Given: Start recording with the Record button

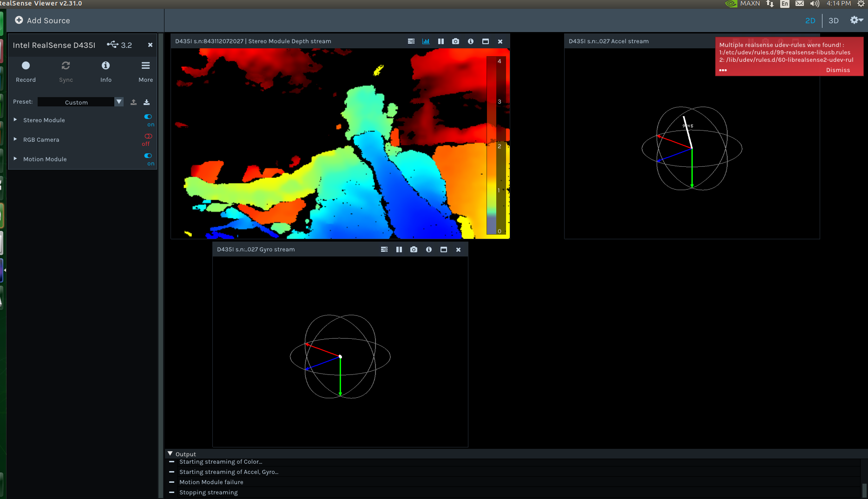Looking at the screenshot, I should pos(26,72).
